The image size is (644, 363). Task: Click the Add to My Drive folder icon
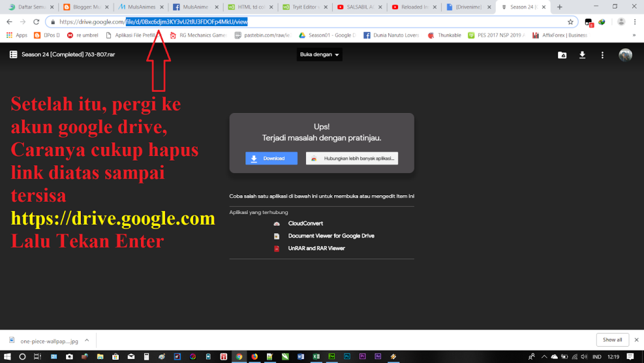point(562,55)
